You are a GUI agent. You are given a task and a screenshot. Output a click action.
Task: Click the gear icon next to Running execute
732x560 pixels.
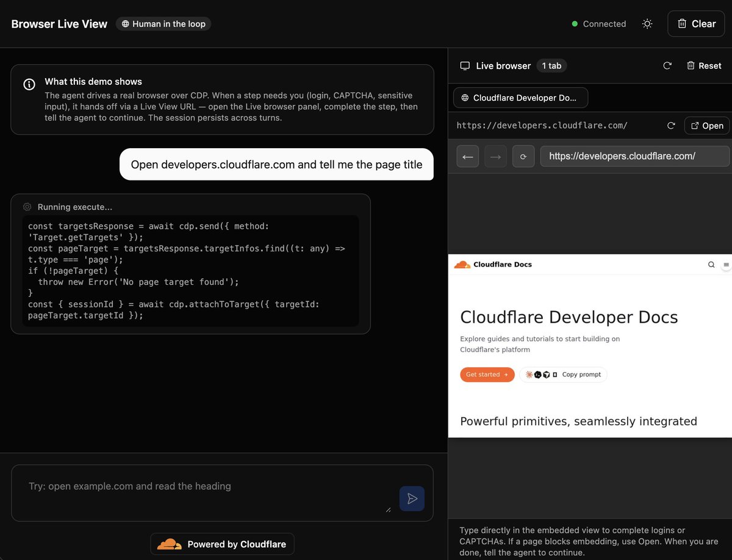27,207
